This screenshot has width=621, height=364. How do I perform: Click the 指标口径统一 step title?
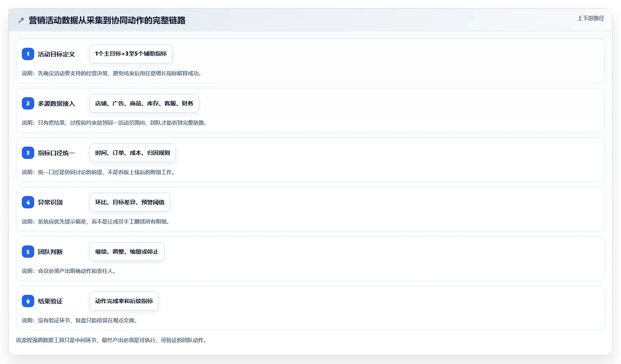[x=56, y=153]
